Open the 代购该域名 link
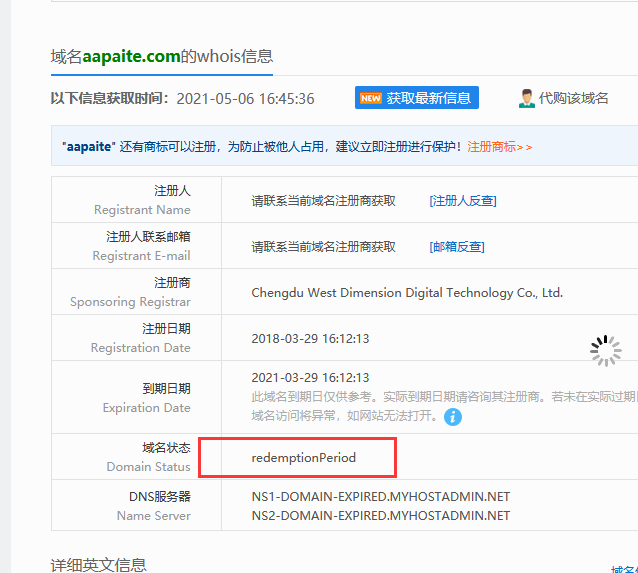Image resolution: width=638 pixels, height=573 pixels. 573,98
